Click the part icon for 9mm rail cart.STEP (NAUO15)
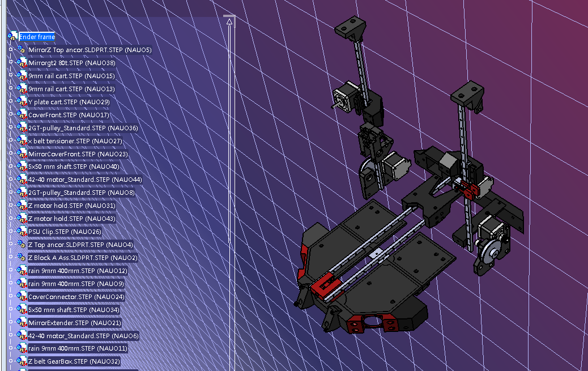The image size is (588, 371). coord(22,76)
